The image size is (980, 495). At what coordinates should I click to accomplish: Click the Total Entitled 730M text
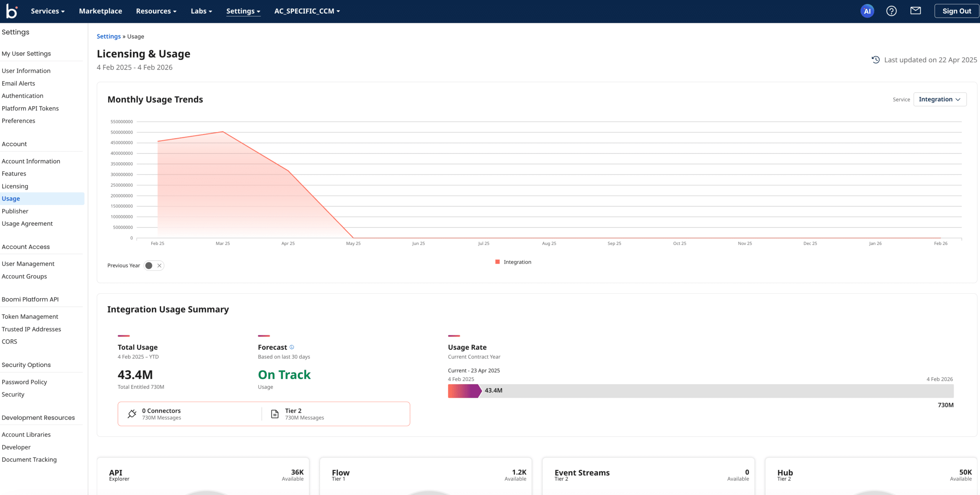tap(141, 387)
